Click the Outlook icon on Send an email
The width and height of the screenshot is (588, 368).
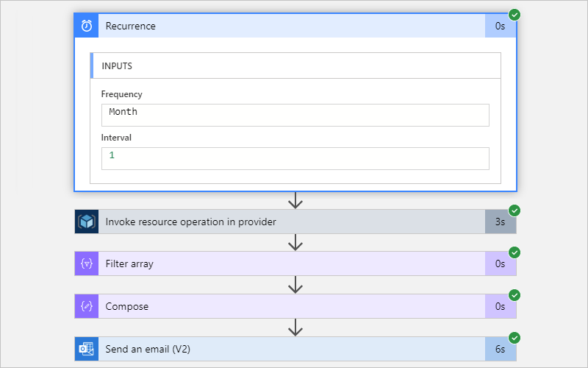coord(87,349)
